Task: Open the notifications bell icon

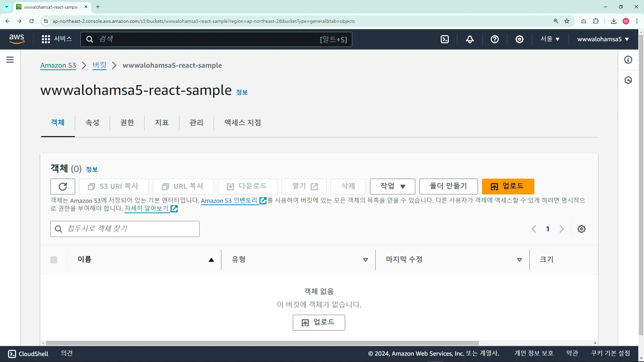Action: (470, 39)
